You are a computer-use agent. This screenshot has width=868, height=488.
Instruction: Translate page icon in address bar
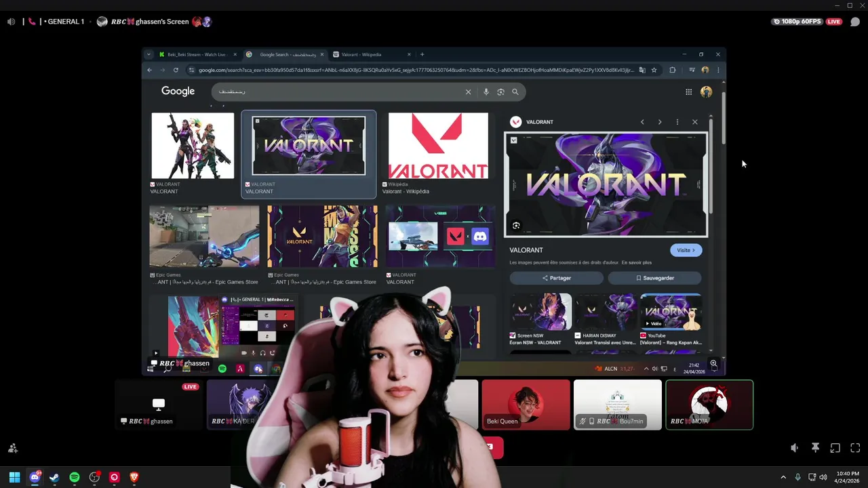click(642, 70)
